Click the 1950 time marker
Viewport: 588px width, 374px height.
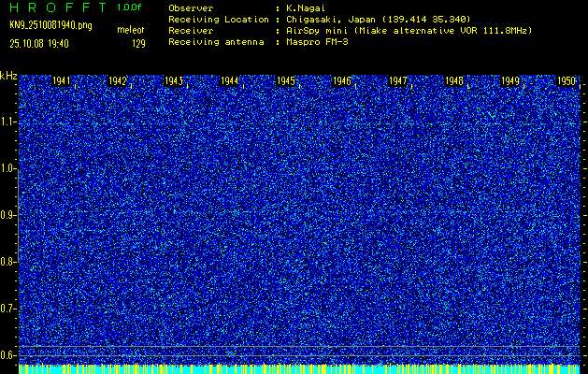(x=566, y=81)
